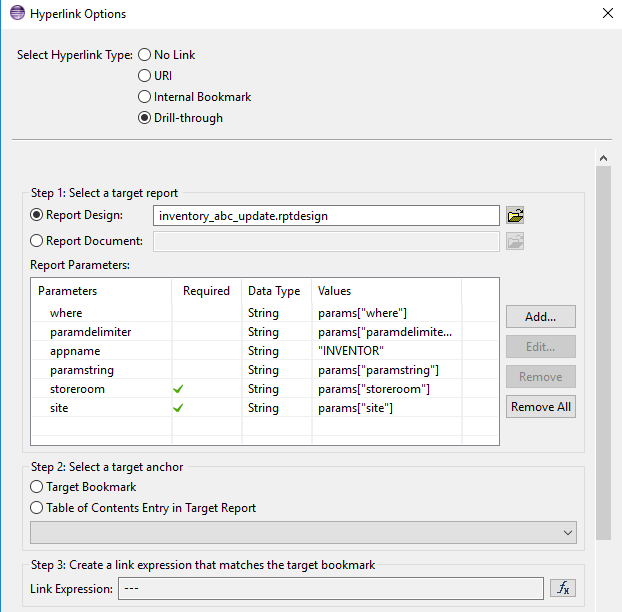Viewport: 622px width, 612px height.
Task: Click the storeroom required checkmark
Action: [x=178, y=389]
